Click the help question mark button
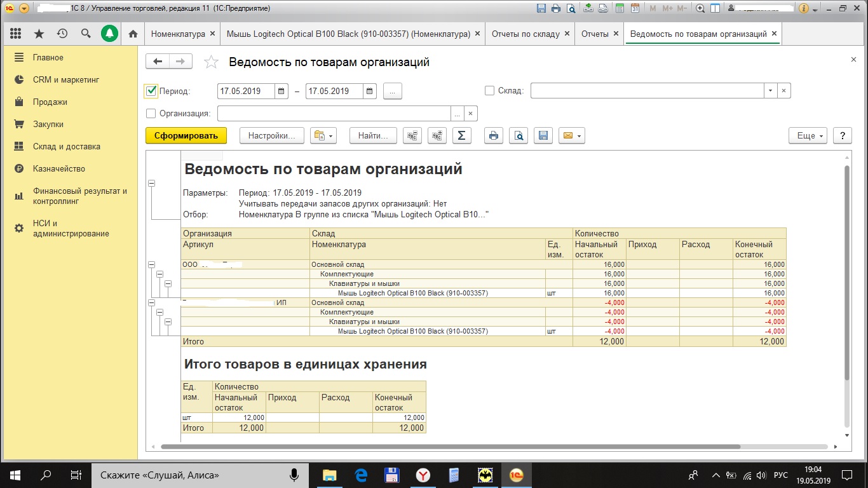Screen dimensions: 868x488 842,135
